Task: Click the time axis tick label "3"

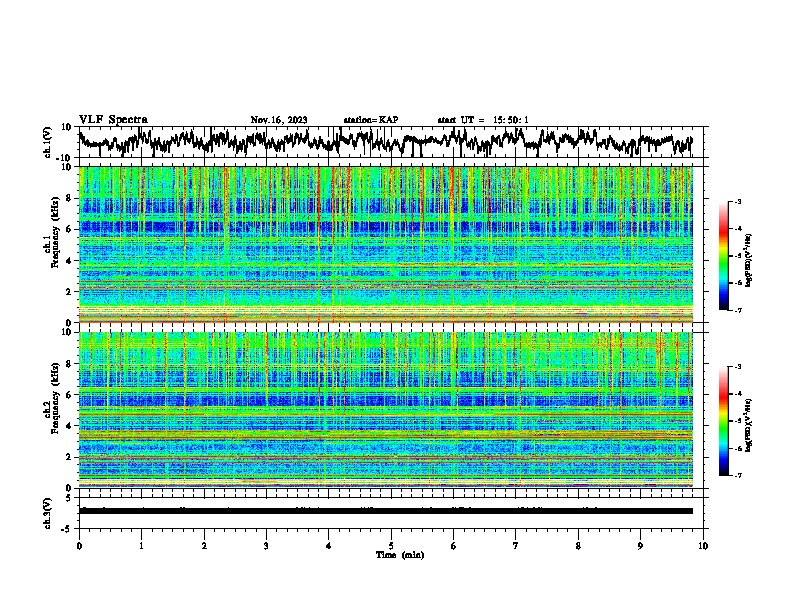Action: [266, 546]
